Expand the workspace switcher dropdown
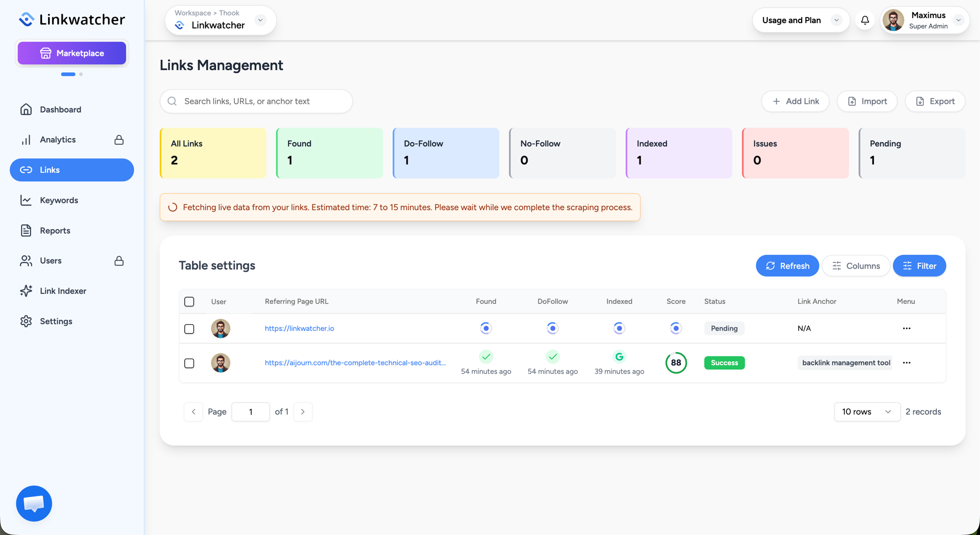The height and width of the screenshot is (535, 980). (x=261, y=20)
